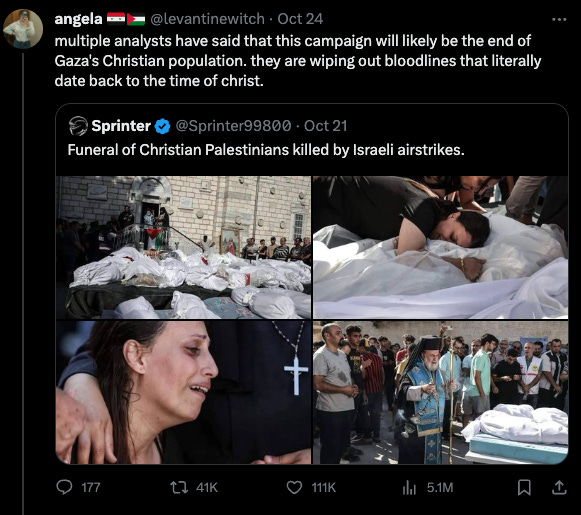Open the church courtyard funeral photo
581x515 pixels.
183,247
